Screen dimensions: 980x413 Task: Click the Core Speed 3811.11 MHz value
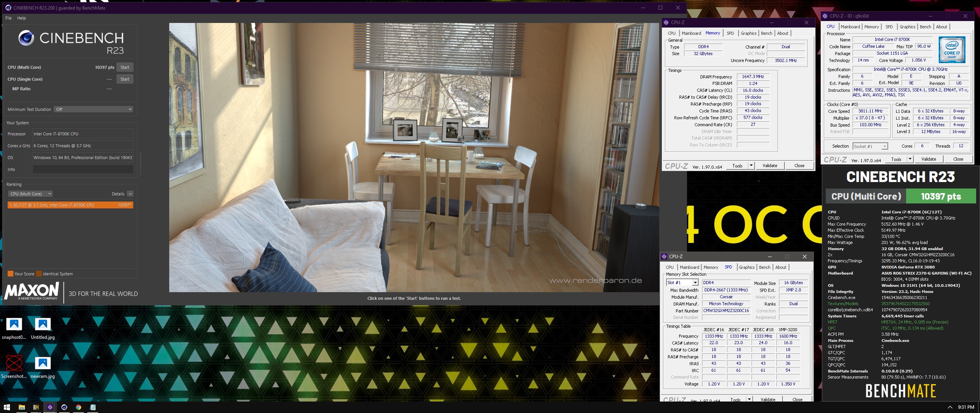871,111
